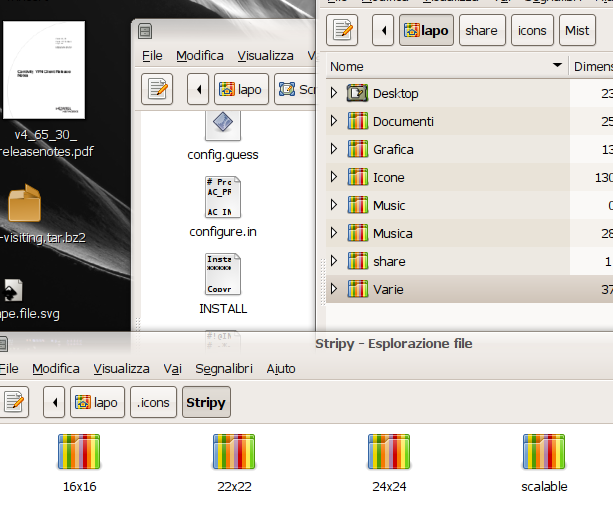Click the Icone folder icon in list

(x=357, y=177)
